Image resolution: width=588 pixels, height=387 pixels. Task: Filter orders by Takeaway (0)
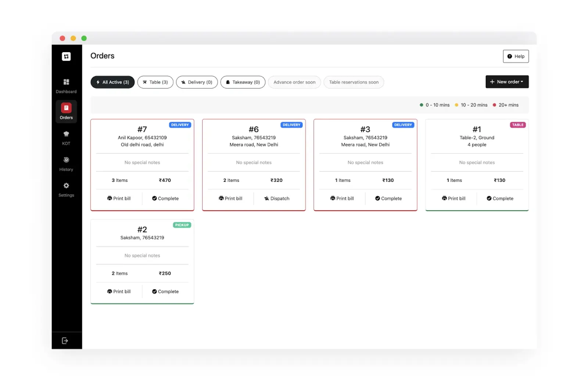pos(243,82)
